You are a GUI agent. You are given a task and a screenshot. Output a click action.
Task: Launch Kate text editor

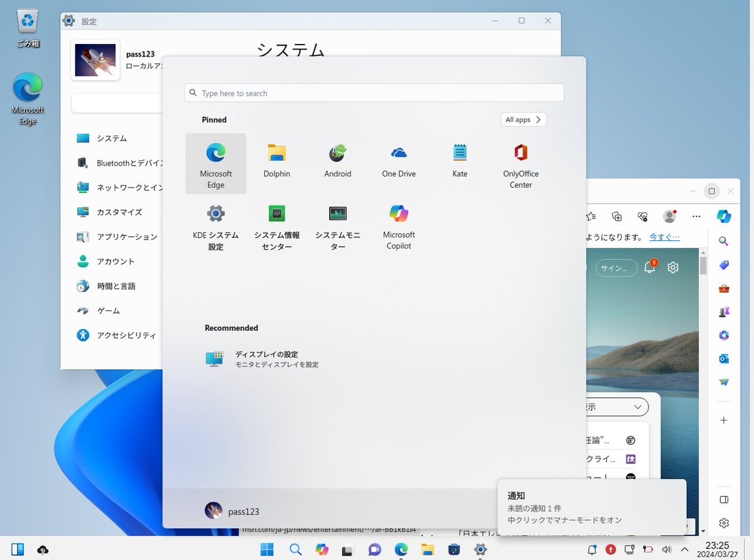pyautogui.click(x=459, y=160)
